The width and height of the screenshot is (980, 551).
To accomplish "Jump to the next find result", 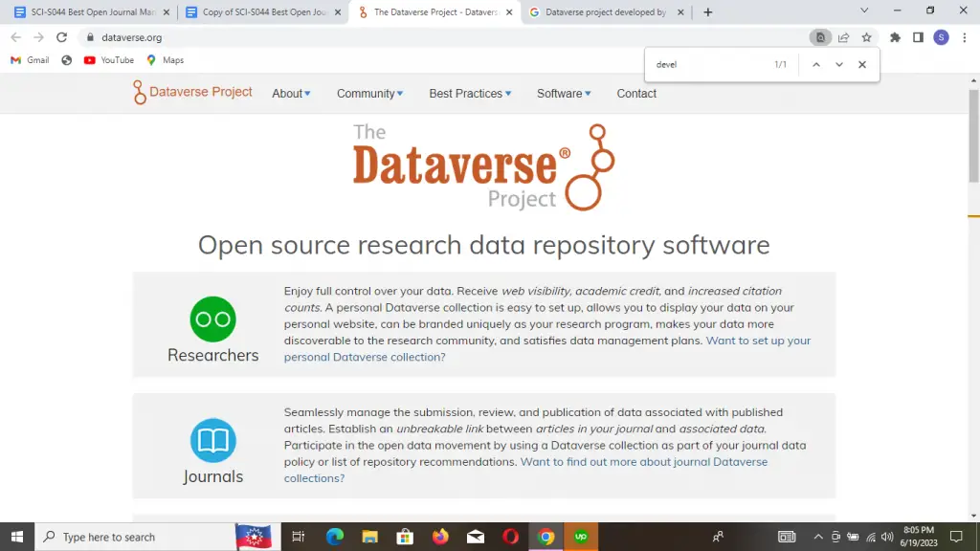I will (839, 65).
